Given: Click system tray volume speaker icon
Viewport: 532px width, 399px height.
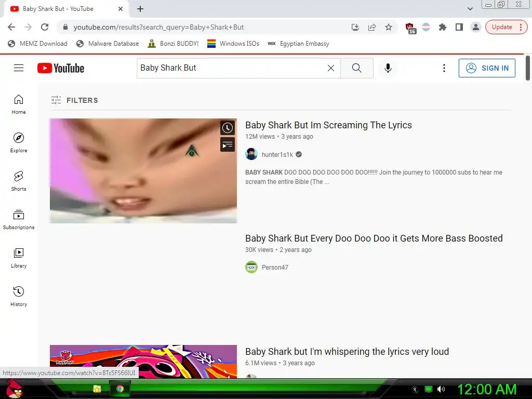Looking at the screenshot, I should (441, 389).
